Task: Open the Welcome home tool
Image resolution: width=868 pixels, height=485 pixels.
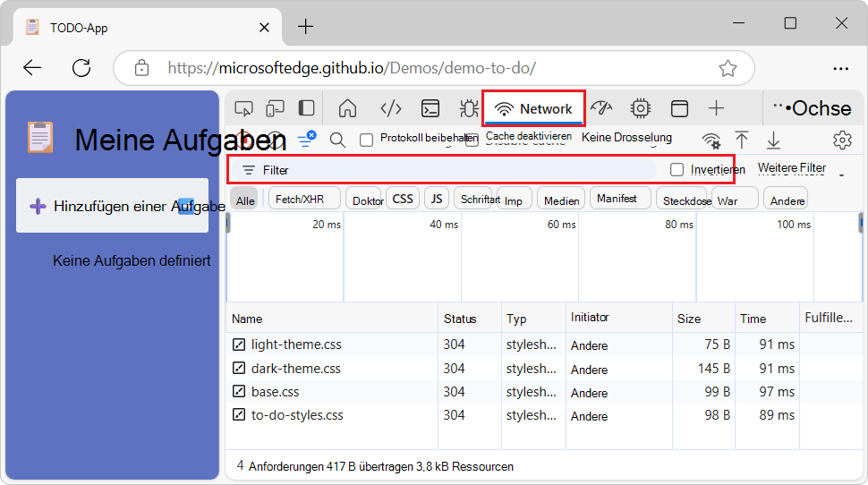Action: 347,108
